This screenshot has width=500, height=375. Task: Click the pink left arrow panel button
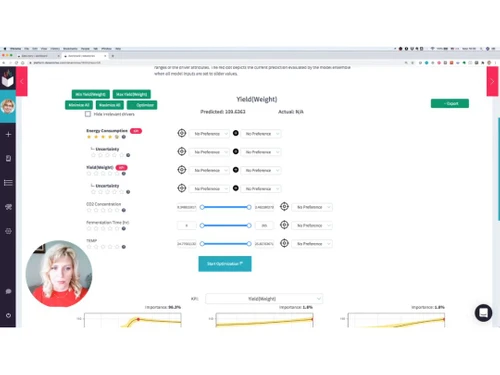(22, 81)
